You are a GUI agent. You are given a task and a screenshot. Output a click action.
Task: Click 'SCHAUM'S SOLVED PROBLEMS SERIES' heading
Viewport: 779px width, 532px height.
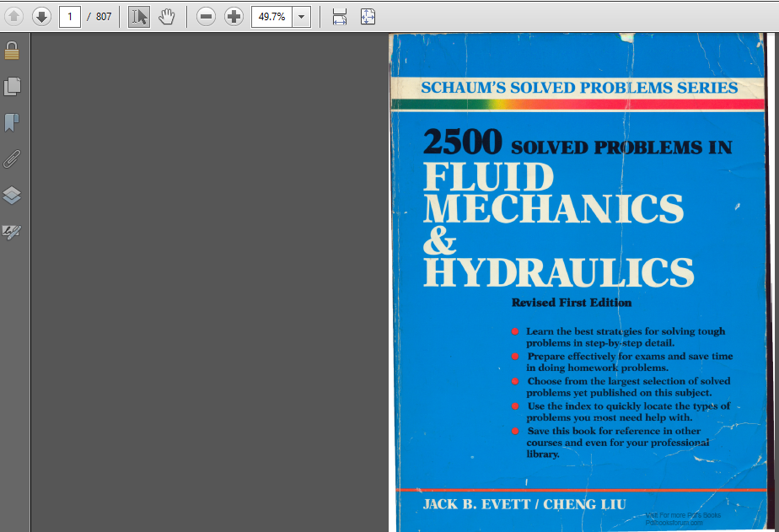(x=579, y=88)
